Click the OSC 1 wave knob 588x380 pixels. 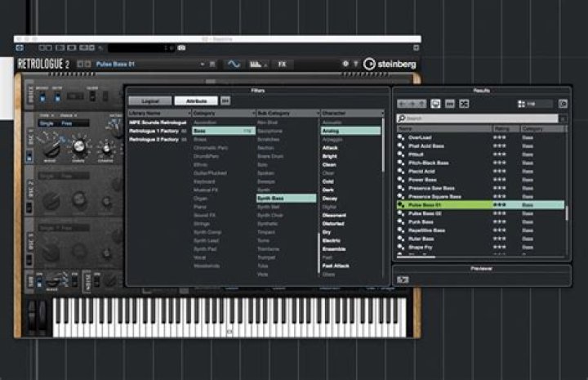click(51, 149)
